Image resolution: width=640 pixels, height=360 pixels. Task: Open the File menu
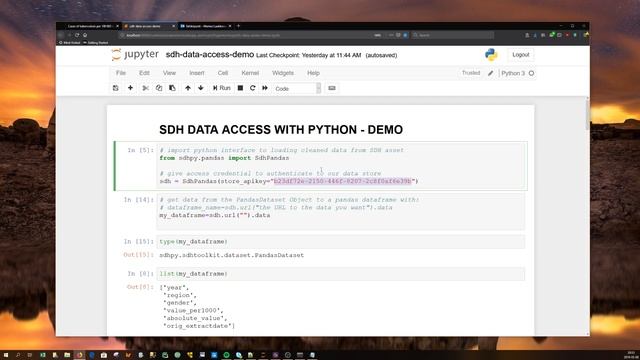[x=121, y=73]
